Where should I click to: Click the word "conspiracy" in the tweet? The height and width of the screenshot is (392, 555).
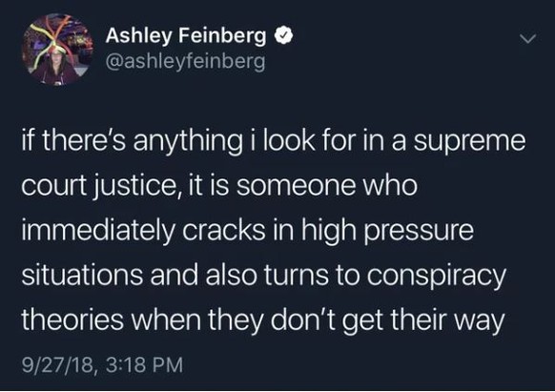pos(436,276)
